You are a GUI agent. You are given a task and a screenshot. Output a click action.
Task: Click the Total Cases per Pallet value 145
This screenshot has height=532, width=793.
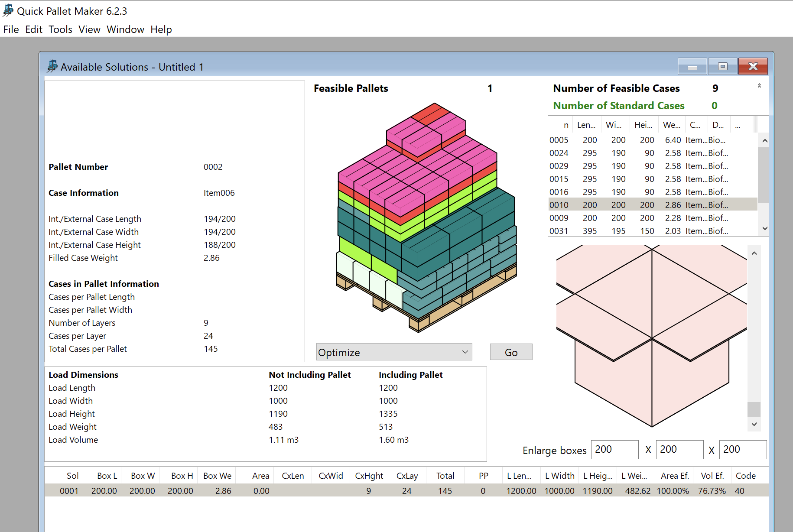coord(211,349)
